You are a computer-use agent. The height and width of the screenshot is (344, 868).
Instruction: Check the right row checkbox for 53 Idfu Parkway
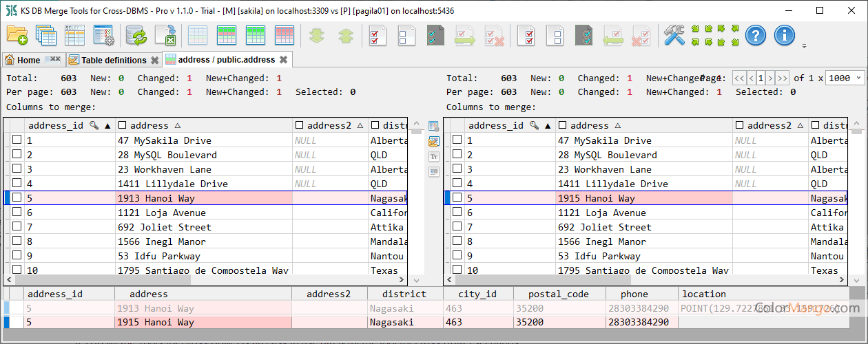[457, 255]
